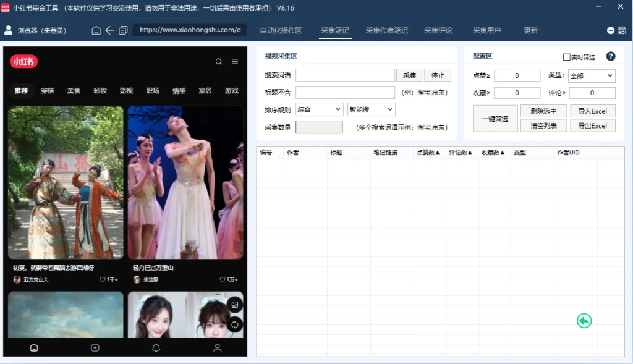Image resolution: width=633 pixels, height=364 pixels.
Task: Click the QR code icon at top right
Action: click(622, 30)
